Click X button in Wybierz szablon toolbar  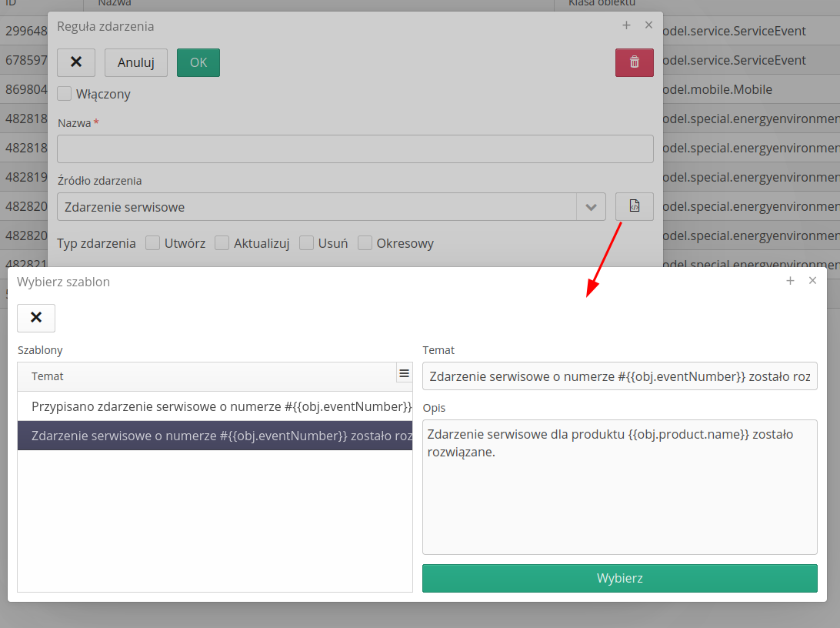click(x=36, y=318)
